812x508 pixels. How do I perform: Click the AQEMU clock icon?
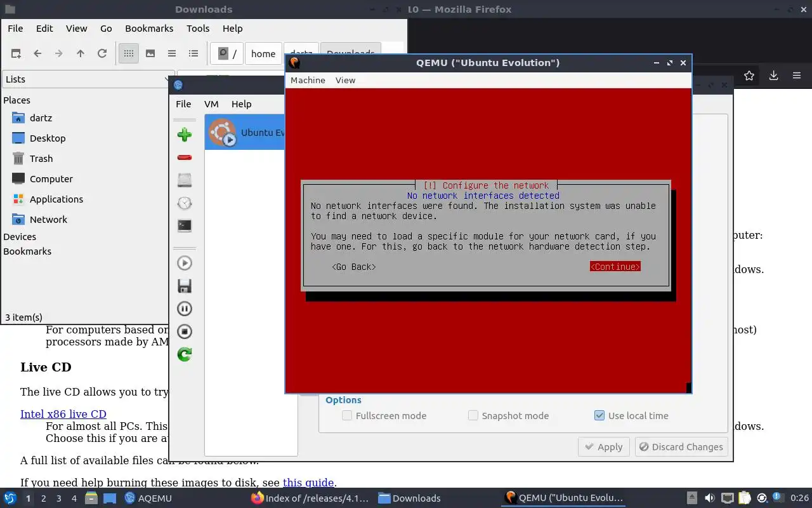(x=185, y=203)
